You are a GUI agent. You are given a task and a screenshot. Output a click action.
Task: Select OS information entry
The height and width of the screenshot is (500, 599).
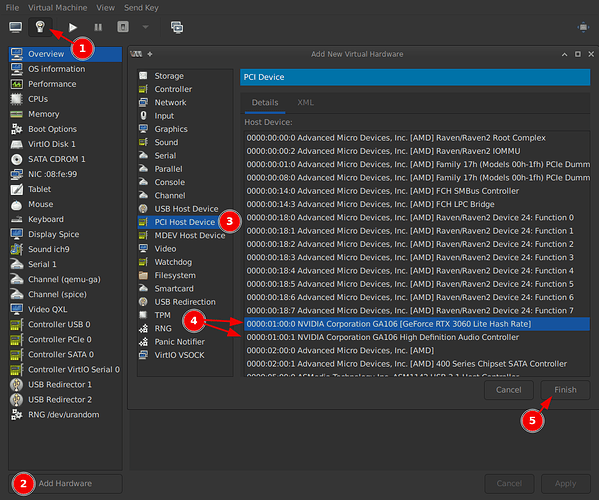(65, 69)
